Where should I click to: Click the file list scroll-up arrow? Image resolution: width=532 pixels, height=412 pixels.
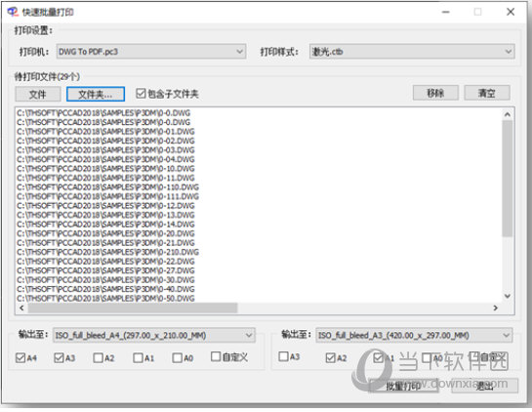coord(508,114)
